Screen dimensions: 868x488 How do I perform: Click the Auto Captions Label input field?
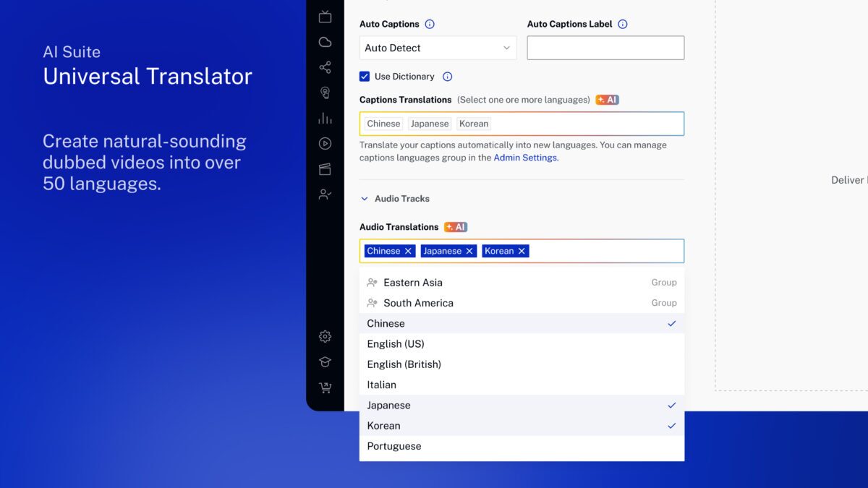click(605, 47)
